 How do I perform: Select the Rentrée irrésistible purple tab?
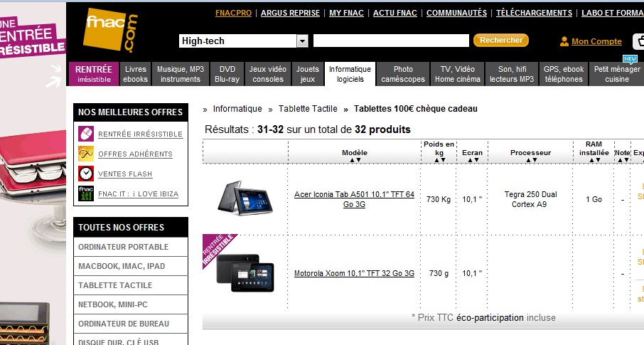coord(94,74)
